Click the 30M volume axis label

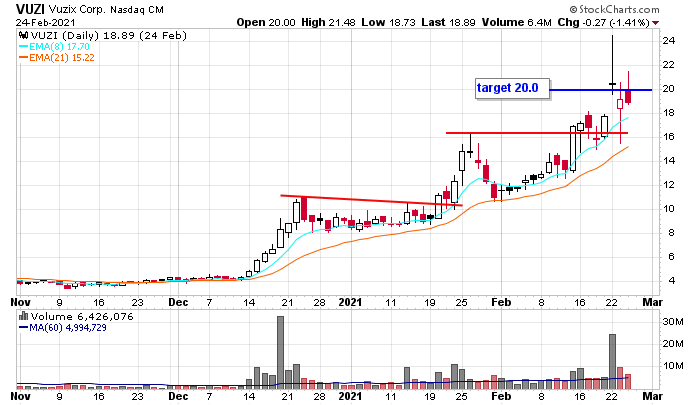(x=673, y=321)
